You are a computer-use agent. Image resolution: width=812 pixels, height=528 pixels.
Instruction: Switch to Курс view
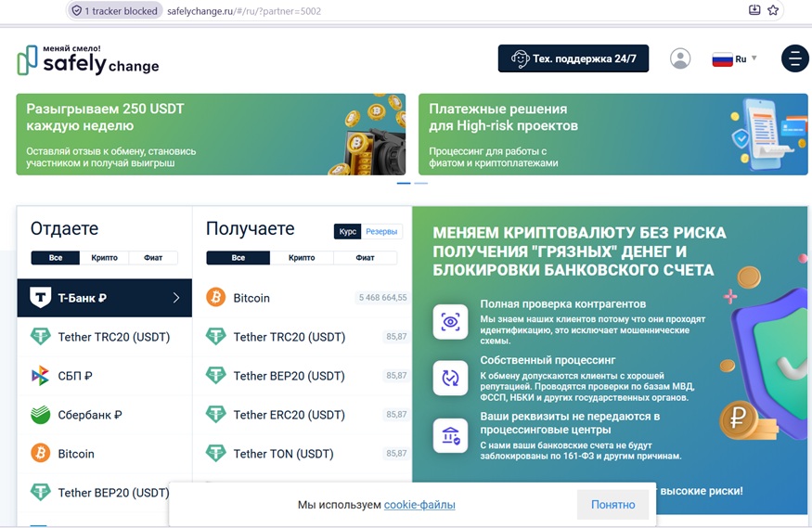(347, 231)
